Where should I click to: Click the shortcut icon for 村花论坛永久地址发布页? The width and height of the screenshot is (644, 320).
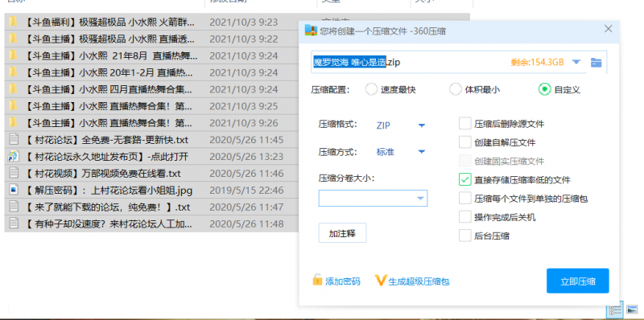[14, 156]
